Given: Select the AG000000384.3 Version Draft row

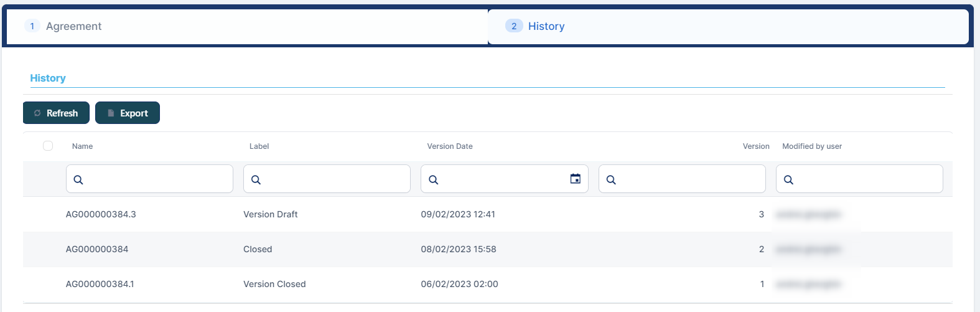Looking at the screenshot, I should [x=373, y=214].
